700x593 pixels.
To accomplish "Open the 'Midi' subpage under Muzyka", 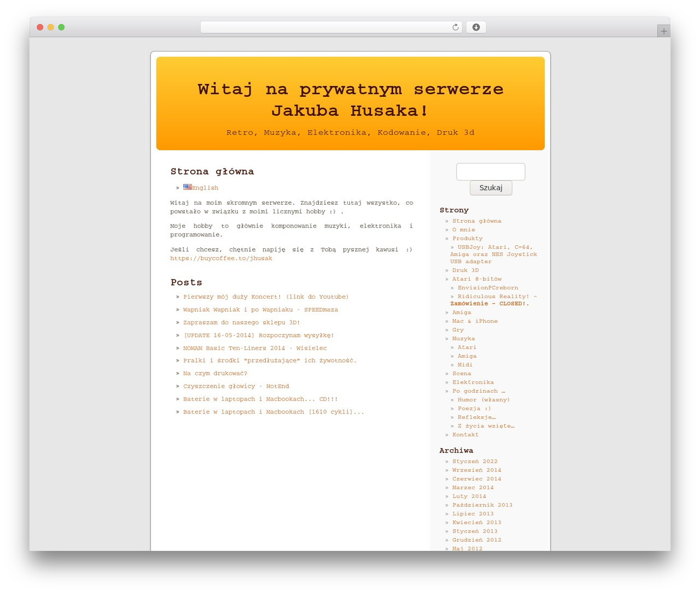I will [465, 365].
